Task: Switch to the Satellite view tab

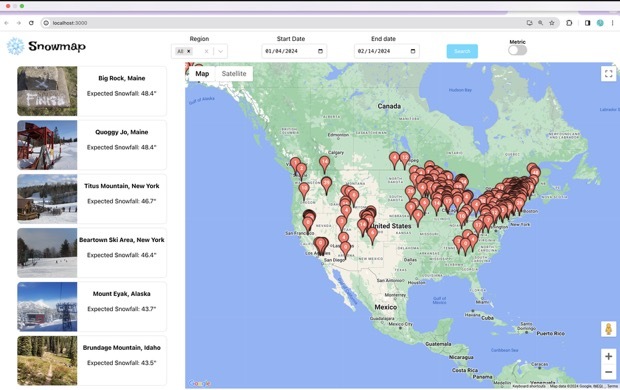Action: pyautogui.click(x=234, y=74)
